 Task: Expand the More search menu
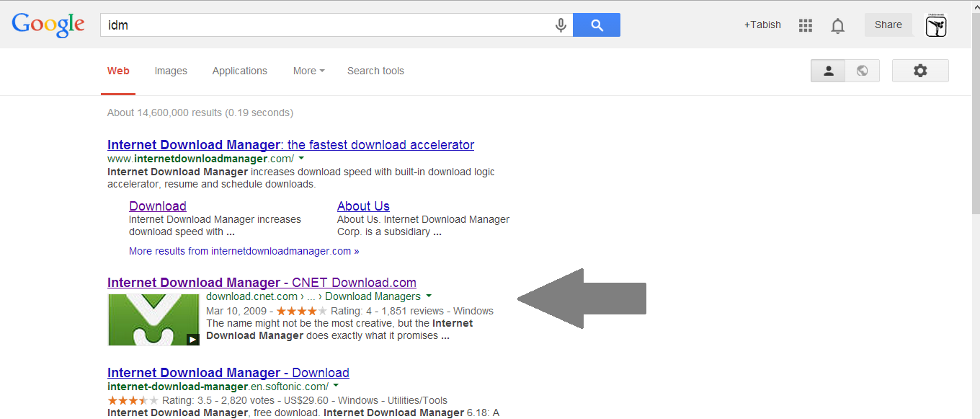click(308, 71)
